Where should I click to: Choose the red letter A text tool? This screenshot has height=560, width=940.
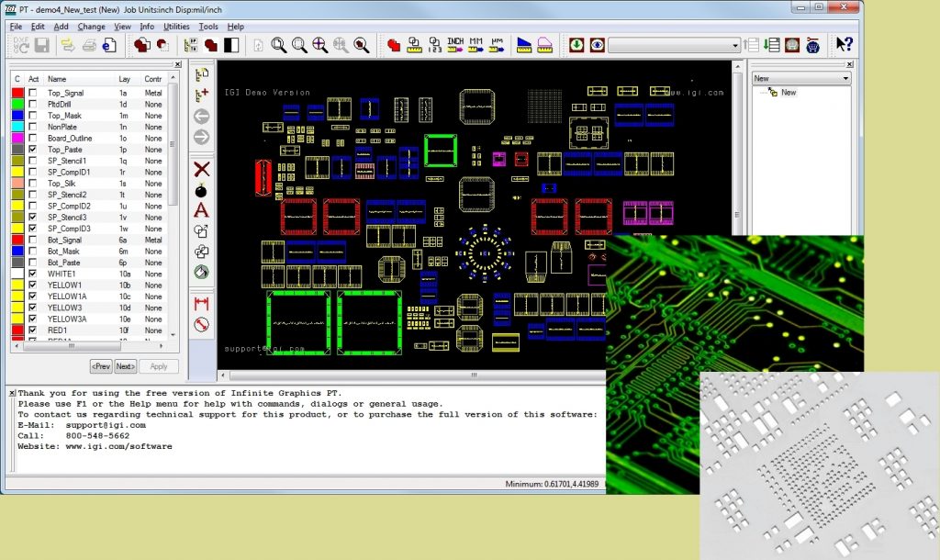pyautogui.click(x=202, y=210)
